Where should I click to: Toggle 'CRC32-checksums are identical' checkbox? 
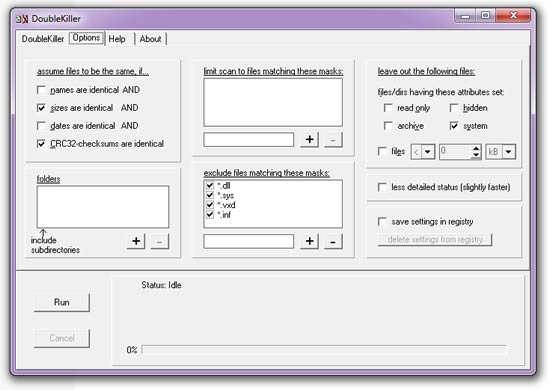(41, 143)
